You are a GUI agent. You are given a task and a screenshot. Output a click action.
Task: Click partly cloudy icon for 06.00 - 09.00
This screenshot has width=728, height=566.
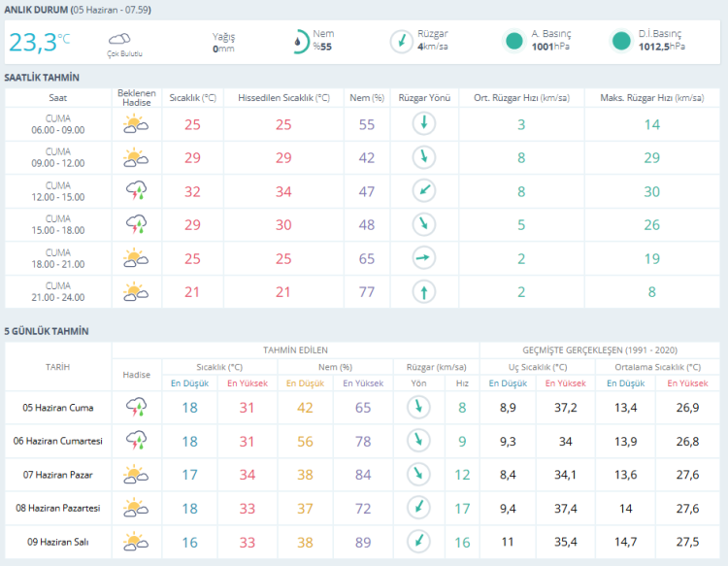pyautogui.click(x=136, y=124)
